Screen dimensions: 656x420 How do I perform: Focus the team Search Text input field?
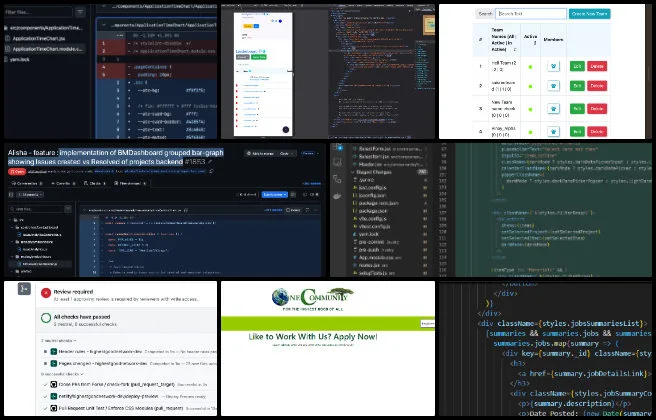pos(531,14)
